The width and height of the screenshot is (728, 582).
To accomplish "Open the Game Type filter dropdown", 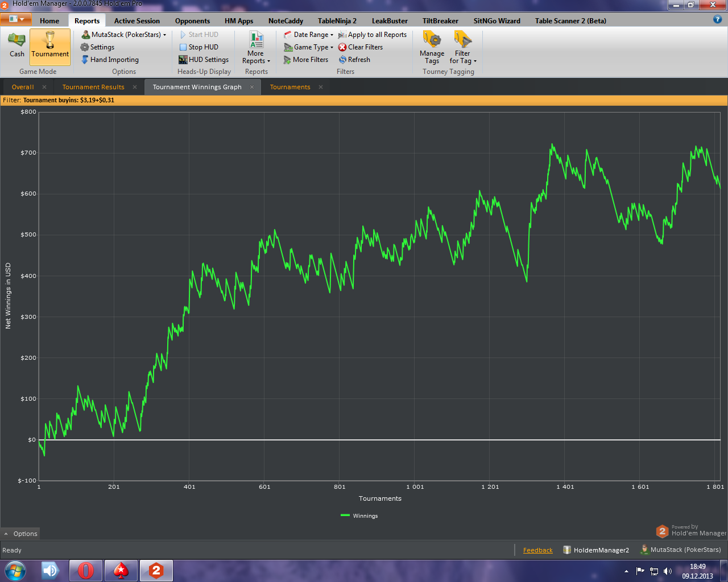I will [308, 47].
